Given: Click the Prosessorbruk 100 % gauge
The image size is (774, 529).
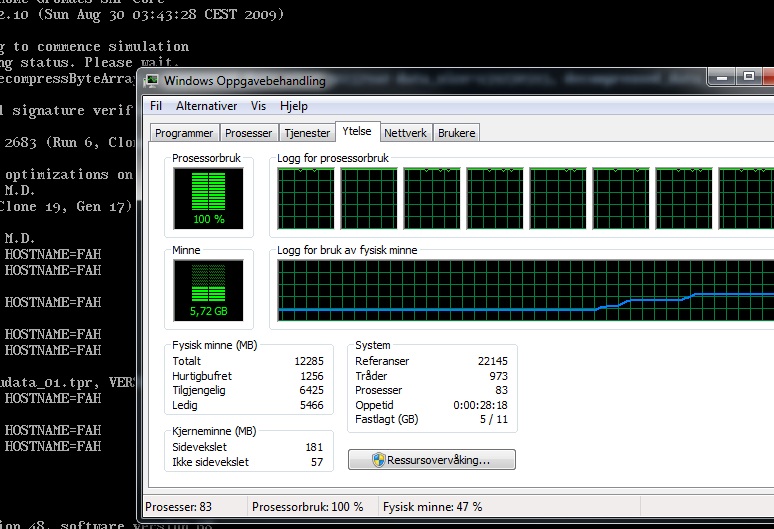Looking at the screenshot, I should [208, 198].
